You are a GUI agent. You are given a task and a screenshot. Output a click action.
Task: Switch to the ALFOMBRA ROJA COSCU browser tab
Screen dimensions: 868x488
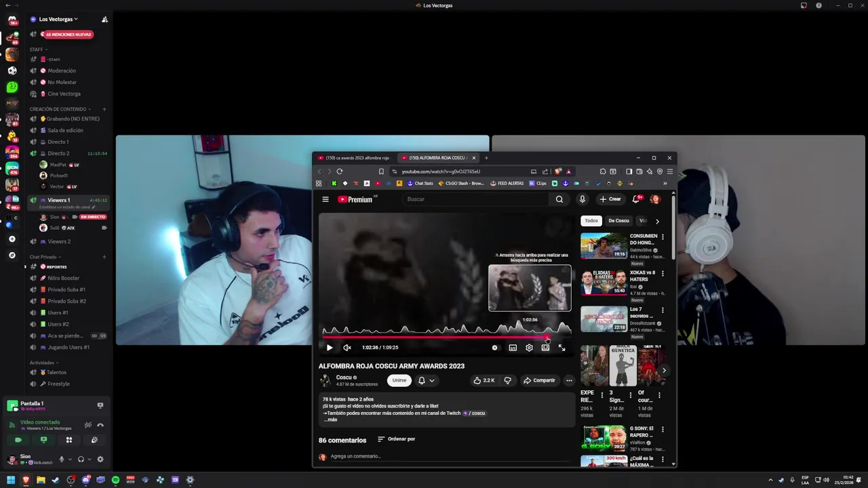[x=438, y=158]
